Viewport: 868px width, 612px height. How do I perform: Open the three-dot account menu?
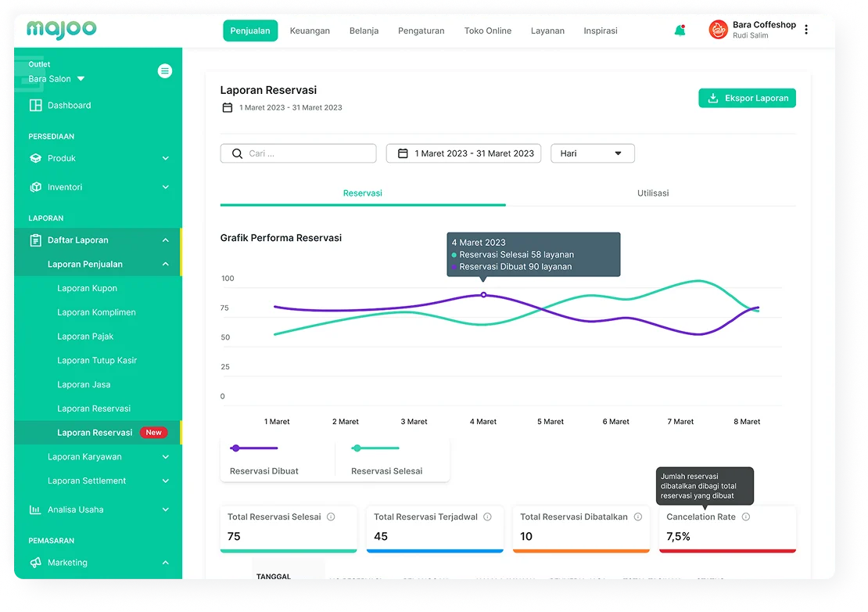806,30
